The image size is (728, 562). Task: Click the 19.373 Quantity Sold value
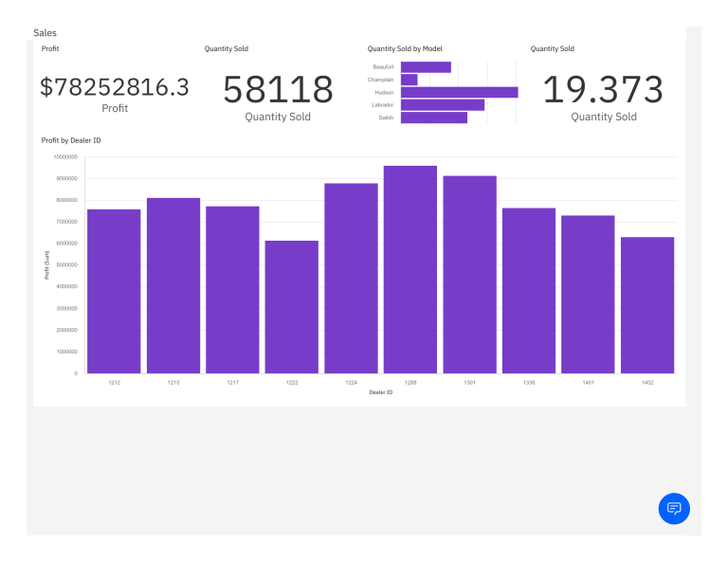603,90
